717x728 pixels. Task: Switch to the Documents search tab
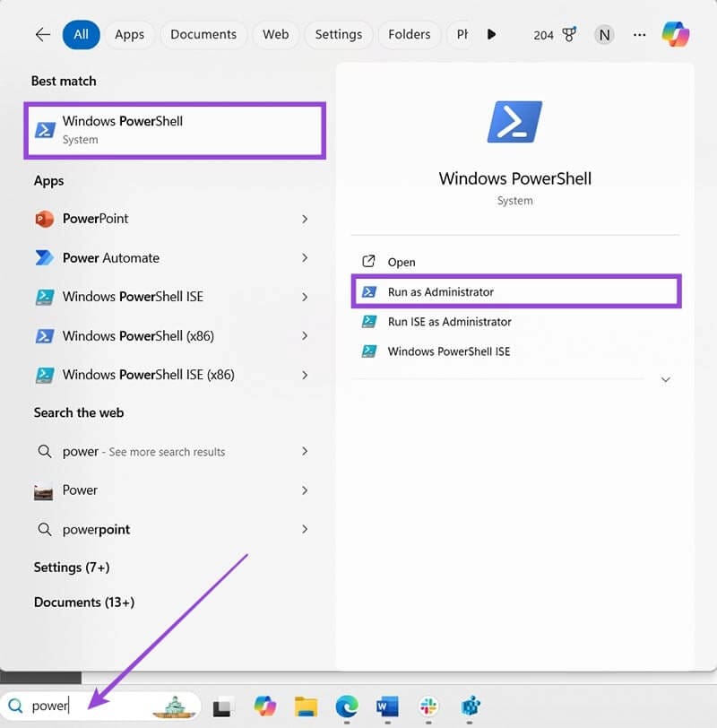203,34
